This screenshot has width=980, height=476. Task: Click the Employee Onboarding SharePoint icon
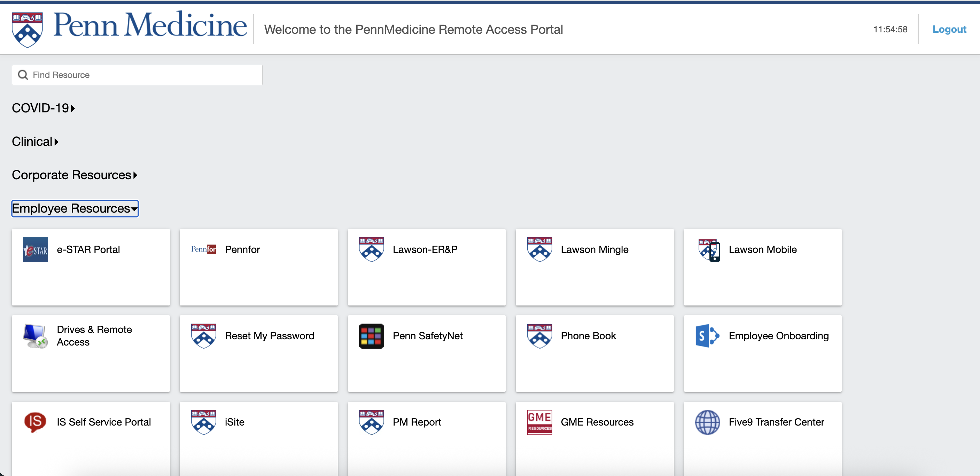point(708,336)
